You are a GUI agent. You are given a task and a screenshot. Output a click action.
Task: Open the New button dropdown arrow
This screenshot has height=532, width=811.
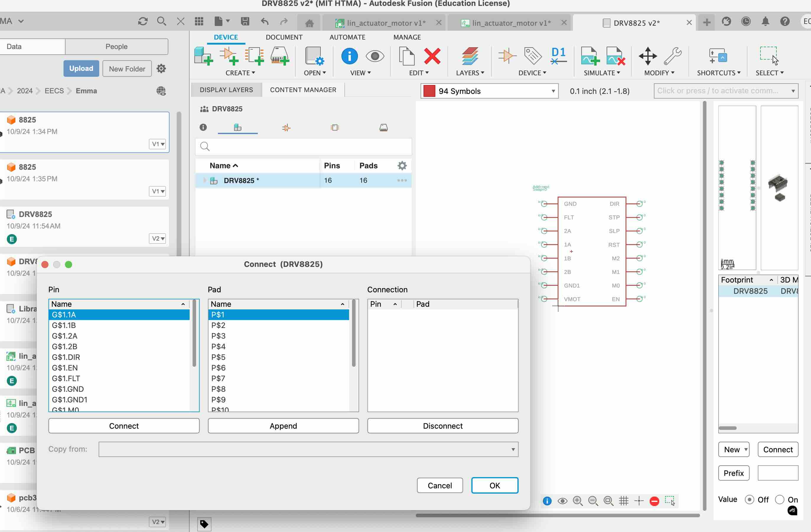(745, 449)
